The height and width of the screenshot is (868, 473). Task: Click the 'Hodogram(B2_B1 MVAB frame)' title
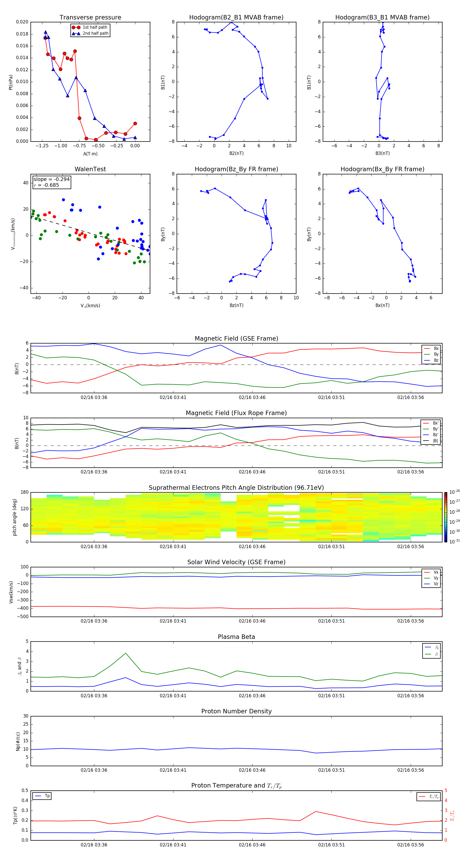pyautogui.click(x=236, y=18)
